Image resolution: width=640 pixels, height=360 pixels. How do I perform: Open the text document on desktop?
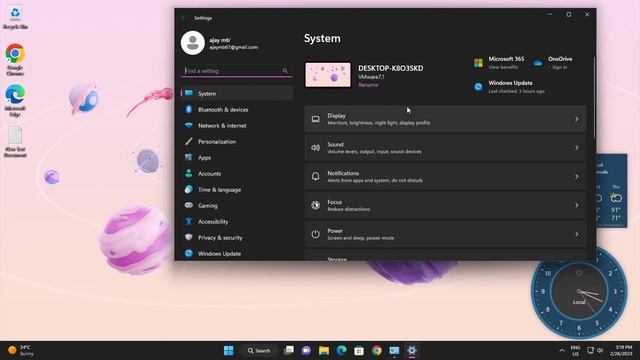click(x=15, y=141)
